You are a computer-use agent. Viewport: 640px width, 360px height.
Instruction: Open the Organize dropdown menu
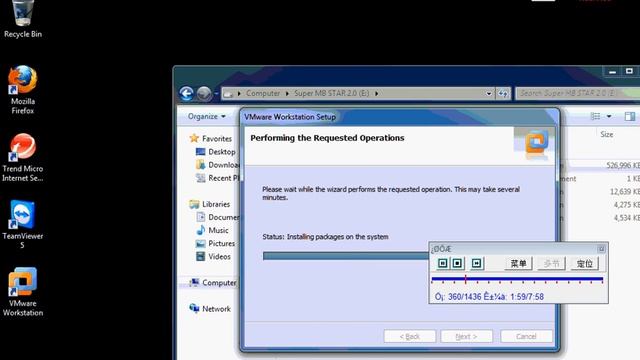tap(207, 116)
